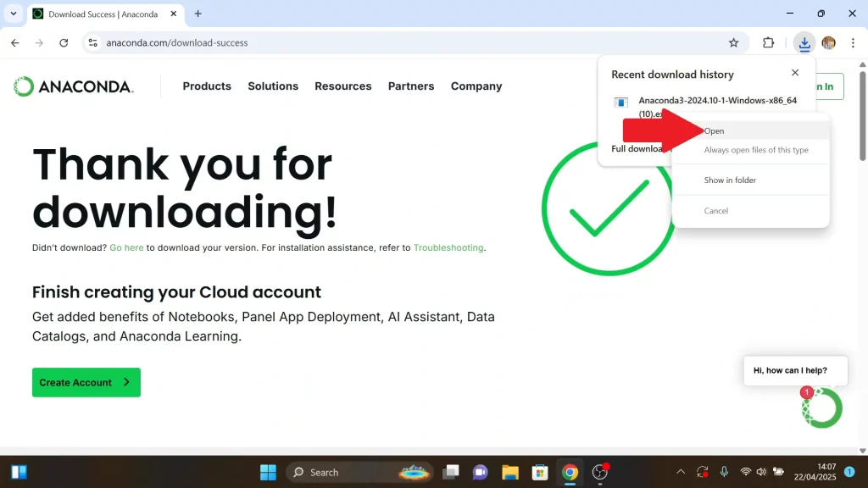This screenshot has width=868, height=488.
Task: Open the Solutions navigation menu
Action: pos(273,86)
